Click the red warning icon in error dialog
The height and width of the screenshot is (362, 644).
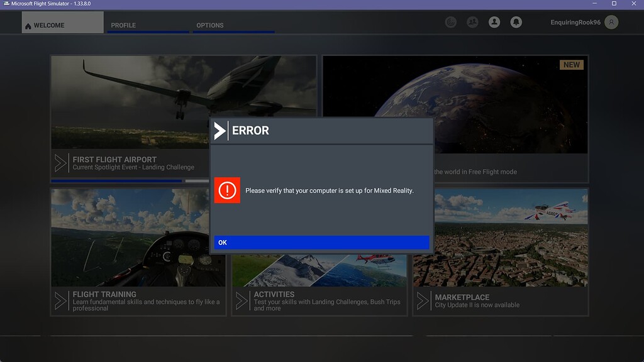point(228,190)
